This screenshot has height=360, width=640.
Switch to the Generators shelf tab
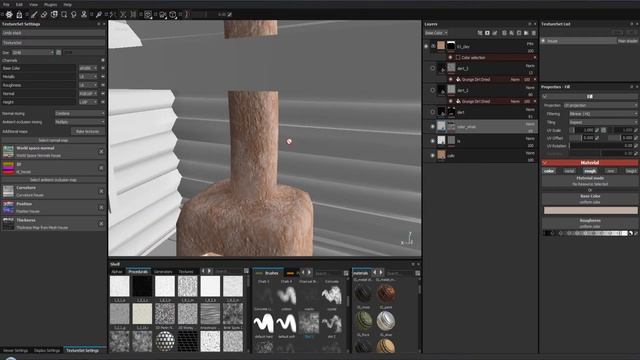pos(163,271)
